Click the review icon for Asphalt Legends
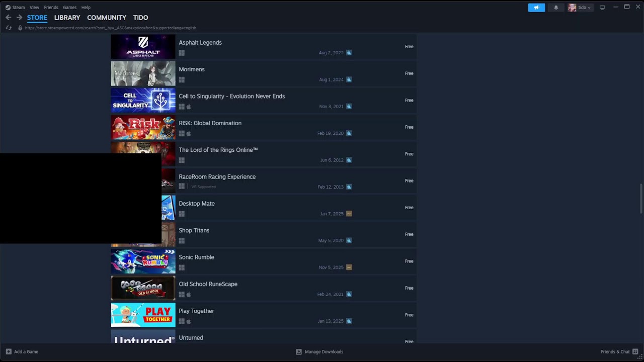Screen dimensions: 644x362 coord(349,53)
